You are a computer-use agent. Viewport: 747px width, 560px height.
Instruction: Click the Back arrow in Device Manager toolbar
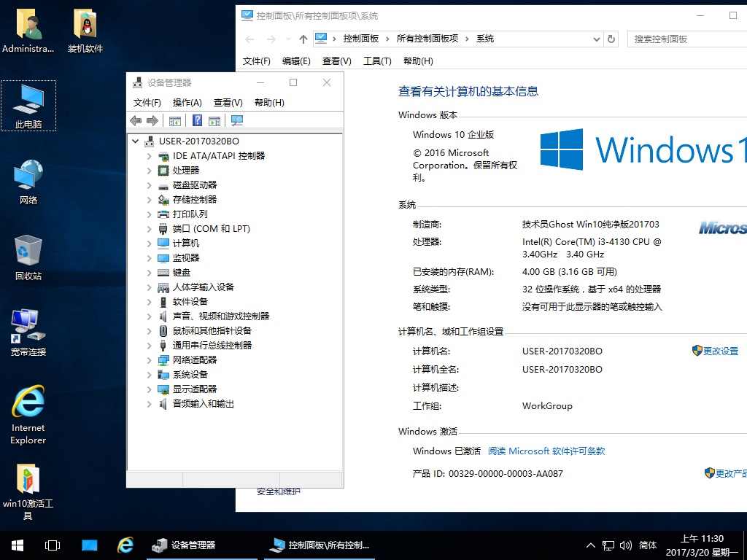pos(136,121)
